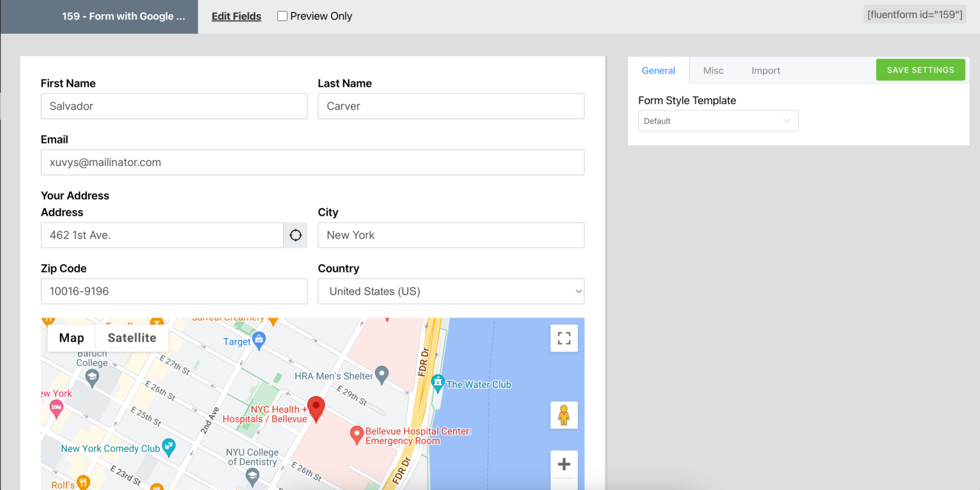Enable the Preview Only checkbox
980x490 pixels.
coord(282,16)
